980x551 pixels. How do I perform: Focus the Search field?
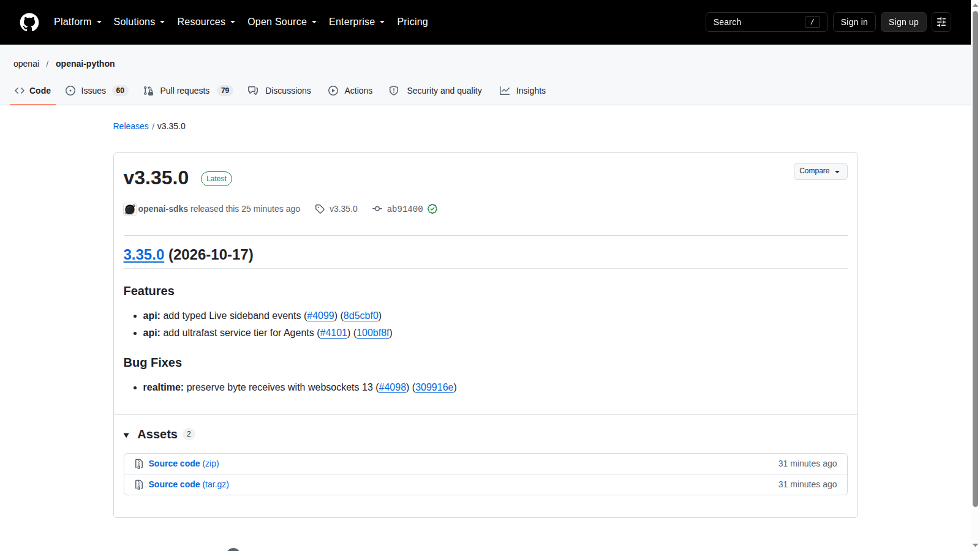click(x=766, y=22)
